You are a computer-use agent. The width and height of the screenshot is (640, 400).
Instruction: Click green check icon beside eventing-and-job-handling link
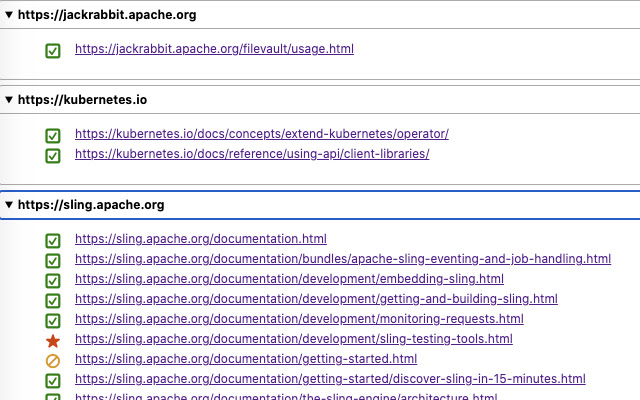tap(53, 261)
